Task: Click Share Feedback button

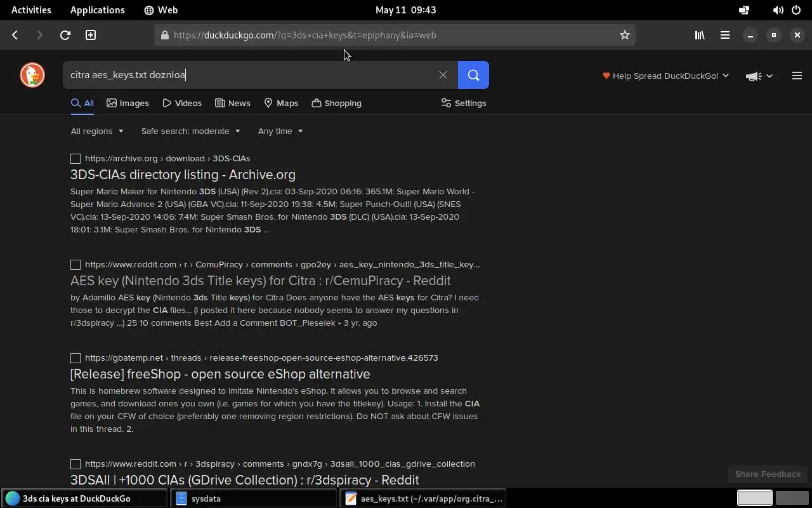Action: (768, 474)
